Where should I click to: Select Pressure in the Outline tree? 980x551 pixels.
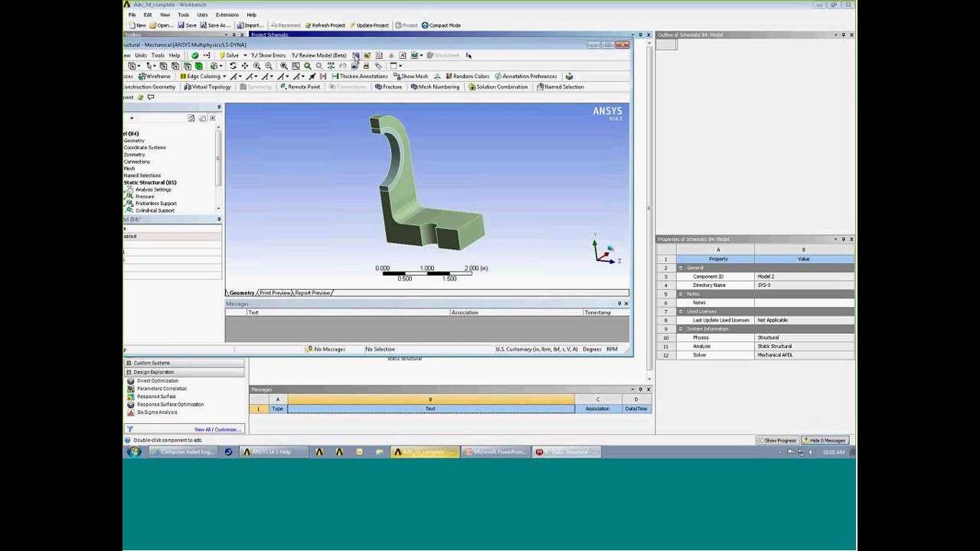(145, 197)
